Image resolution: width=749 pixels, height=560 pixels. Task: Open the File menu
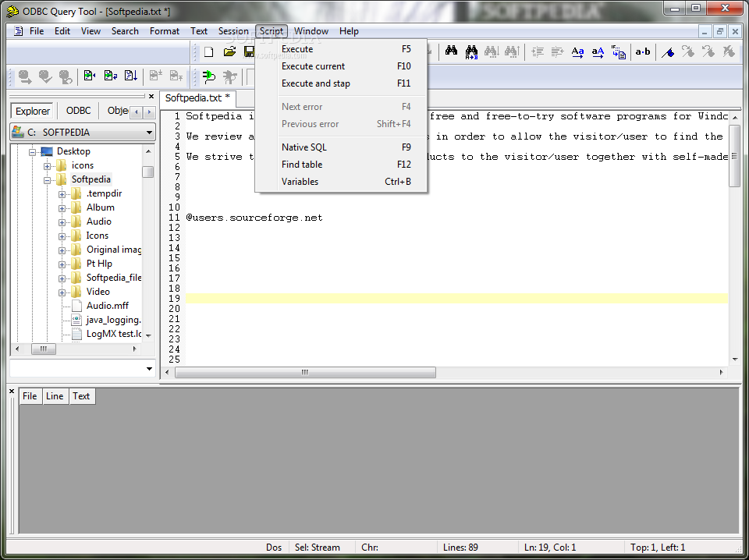(37, 31)
